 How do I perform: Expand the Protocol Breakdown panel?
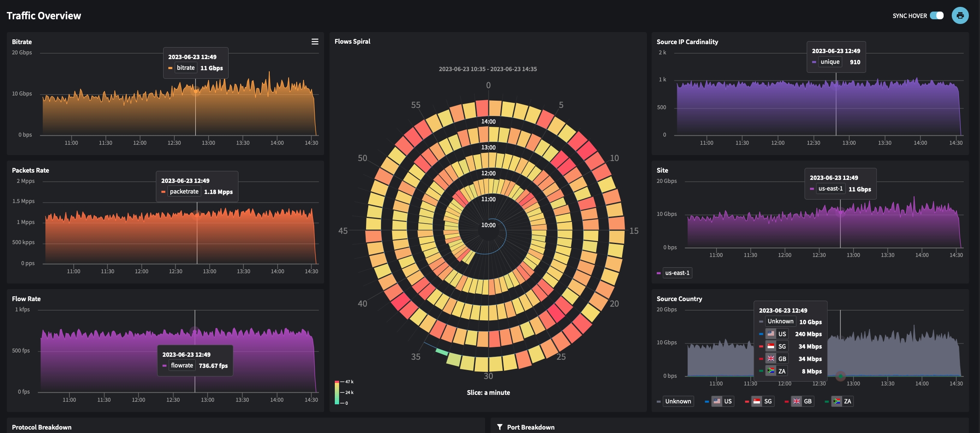tap(42, 427)
